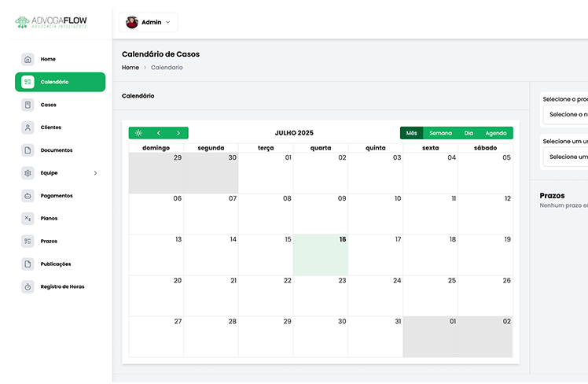
Task: Select the Dia calendar view
Action: click(x=469, y=133)
